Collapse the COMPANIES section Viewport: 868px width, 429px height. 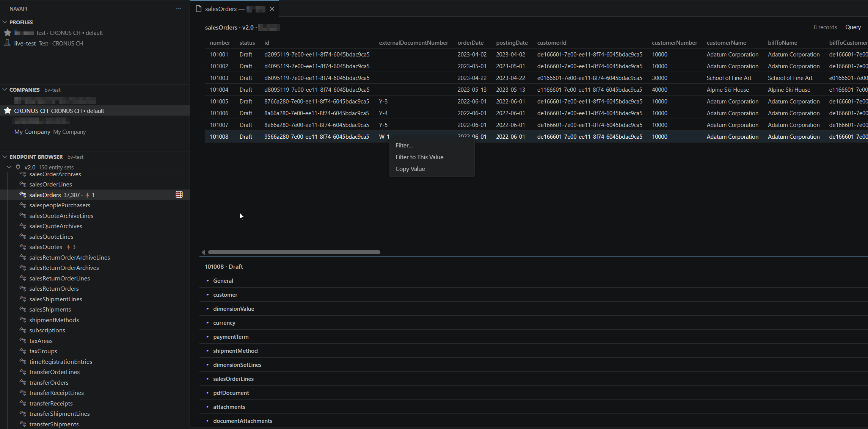5,89
